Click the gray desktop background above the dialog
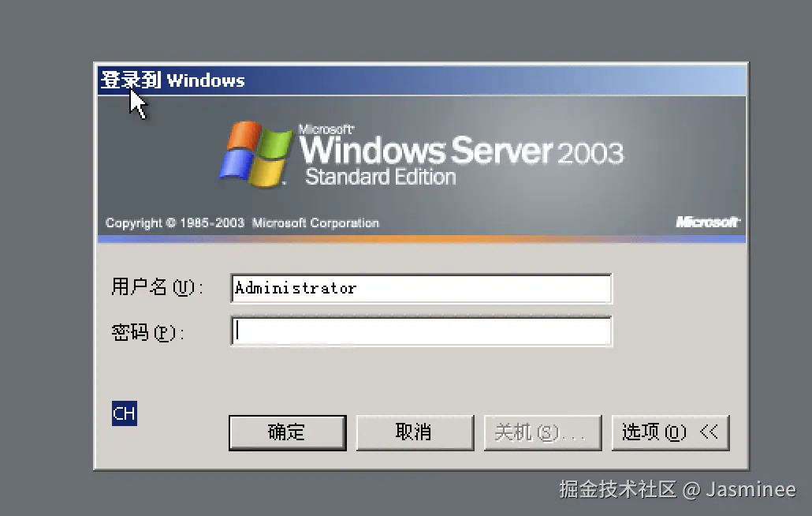 pos(406,30)
